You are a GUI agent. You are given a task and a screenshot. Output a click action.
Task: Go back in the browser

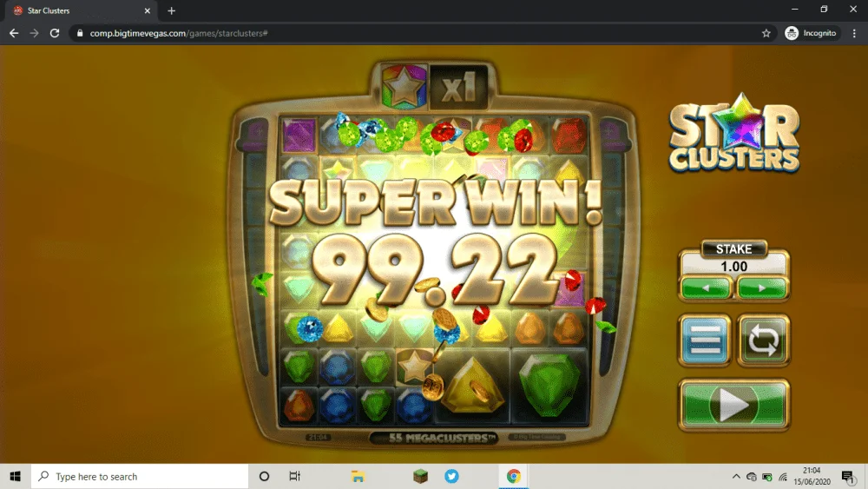pos(14,33)
